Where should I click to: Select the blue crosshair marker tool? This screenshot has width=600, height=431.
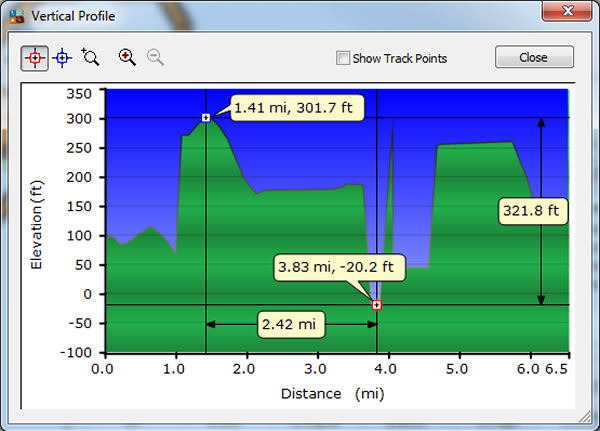(x=62, y=58)
